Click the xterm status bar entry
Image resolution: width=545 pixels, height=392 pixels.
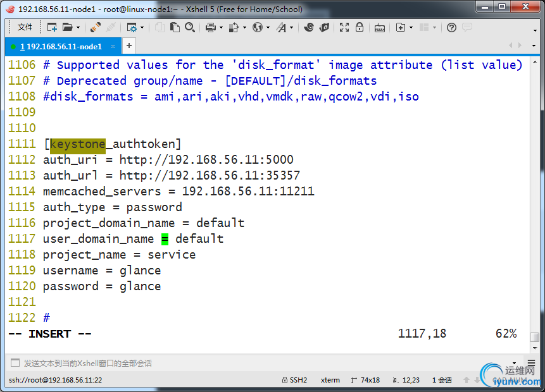tap(330, 380)
